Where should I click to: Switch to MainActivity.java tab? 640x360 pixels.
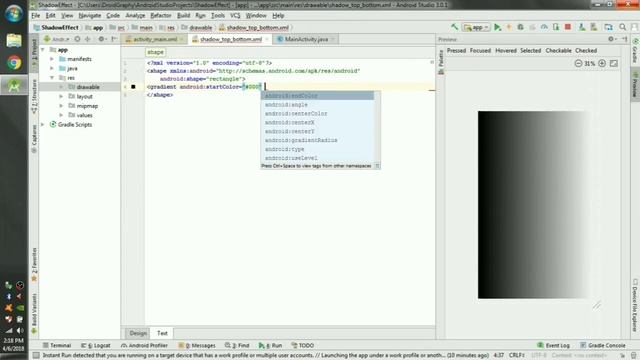(x=306, y=39)
